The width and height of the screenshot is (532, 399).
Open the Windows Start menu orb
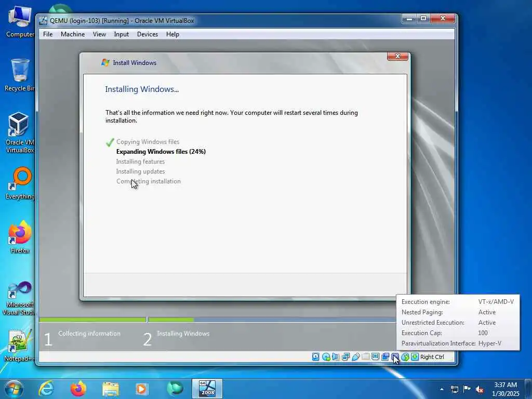[x=14, y=389]
